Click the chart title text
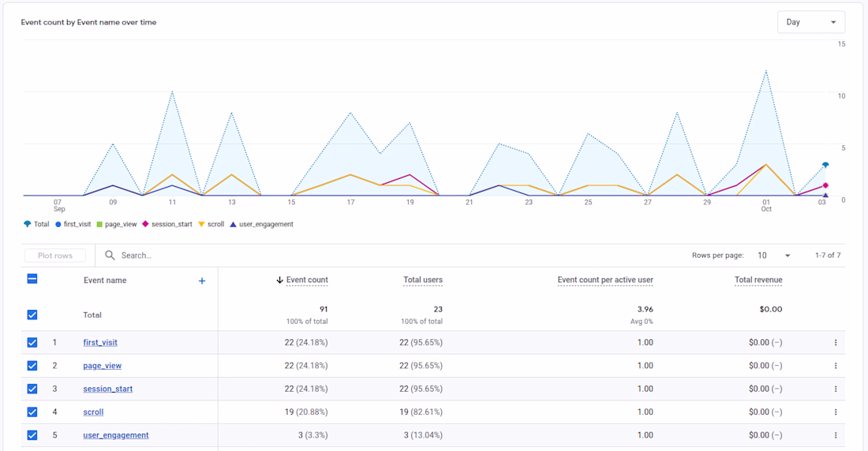Screen dimensions: 868x451 coord(88,22)
